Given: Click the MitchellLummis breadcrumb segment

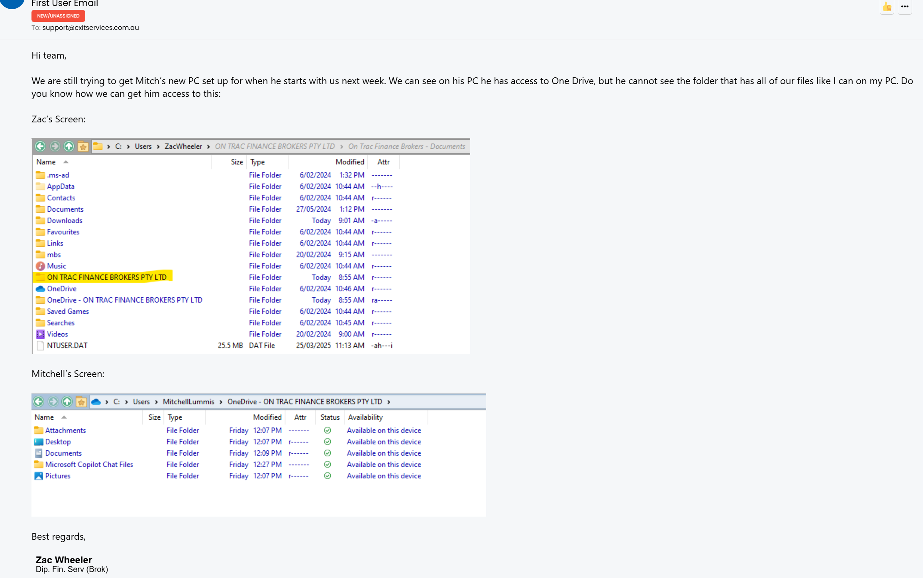Looking at the screenshot, I should 188,401.
